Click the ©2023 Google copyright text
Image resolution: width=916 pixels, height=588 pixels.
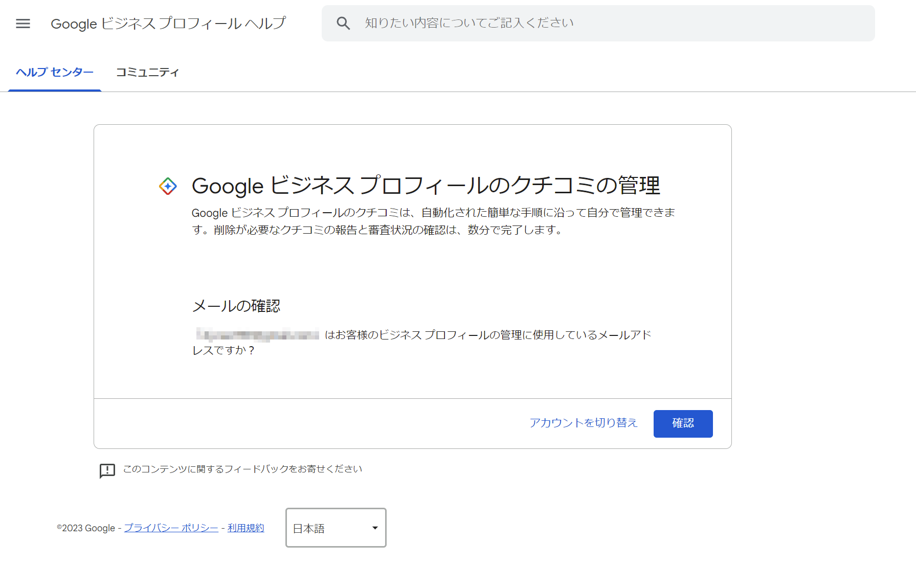(x=86, y=528)
